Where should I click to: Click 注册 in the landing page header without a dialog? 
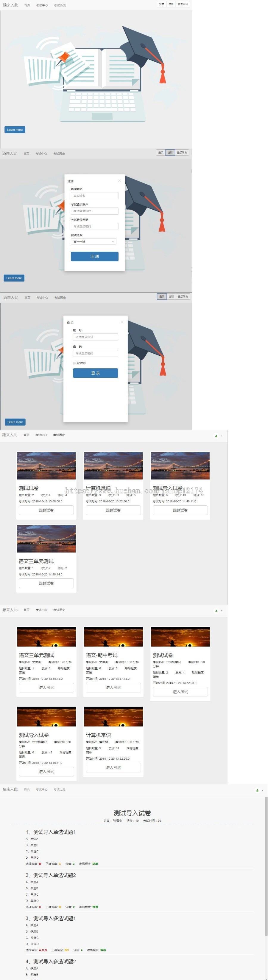coord(171,4)
